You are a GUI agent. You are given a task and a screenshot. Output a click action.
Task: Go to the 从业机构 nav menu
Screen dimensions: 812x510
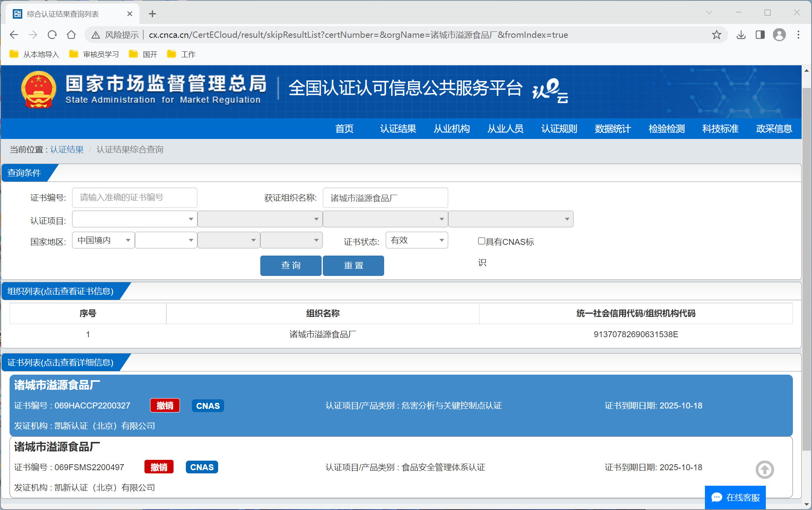pos(451,129)
